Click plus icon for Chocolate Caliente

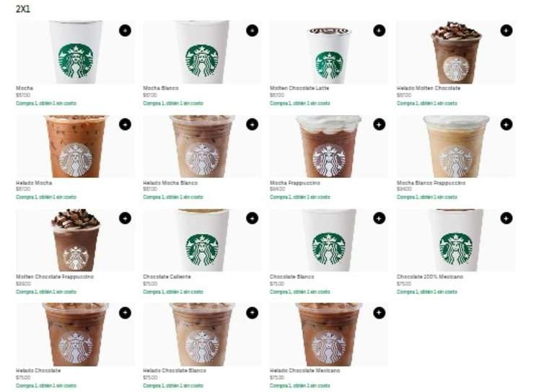[x=252, y=218]
